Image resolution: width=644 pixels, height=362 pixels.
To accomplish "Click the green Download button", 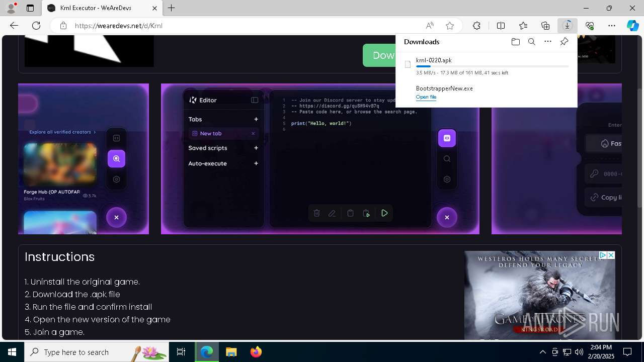I will pyautogui.click(x=379, y=55).
